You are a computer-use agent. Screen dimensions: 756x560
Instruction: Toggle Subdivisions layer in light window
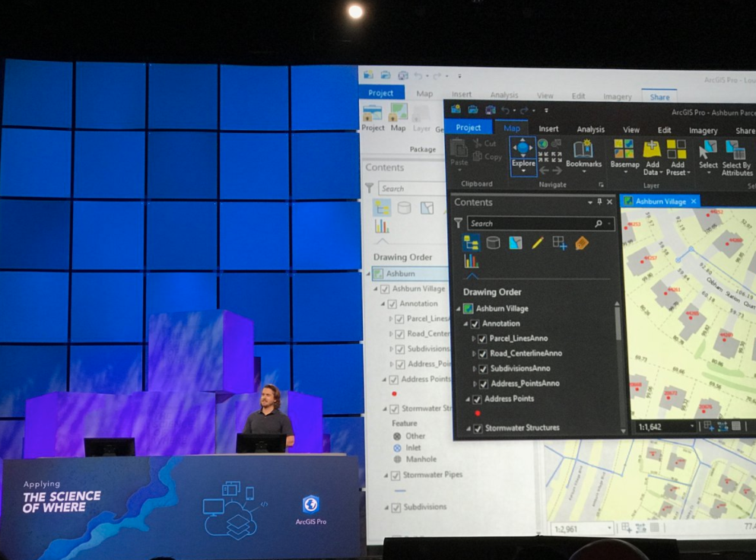click(395, 508)
